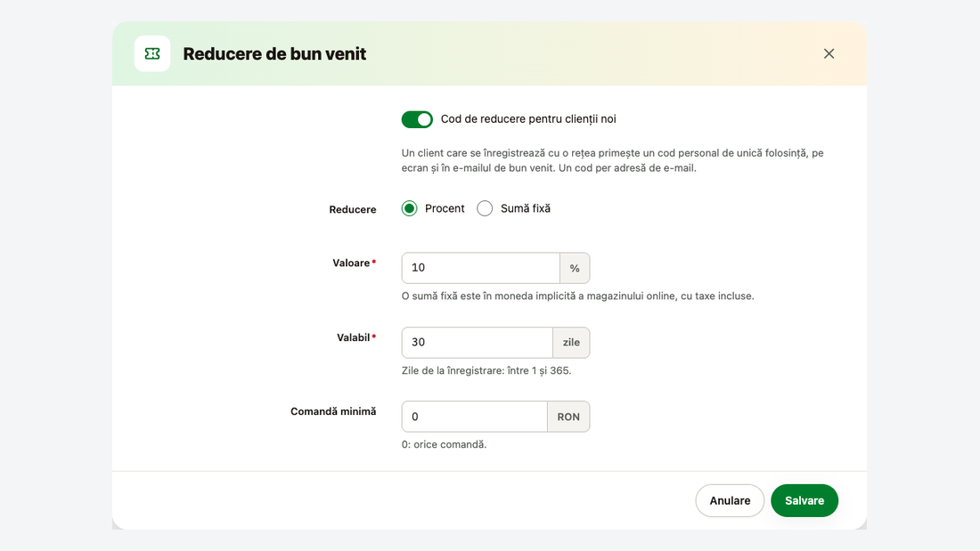Click the 'Un client care se înregistrează' description
Image resolution: width=980 pixels, height=551 pixels.
pyautogui.click(x=613, y=160)
